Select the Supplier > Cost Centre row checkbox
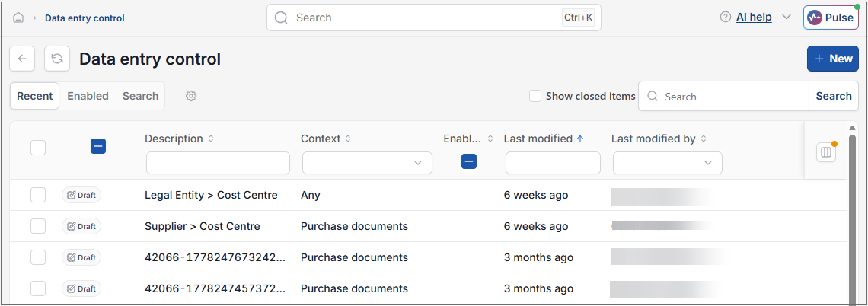The height and width of the screenshot is (306, 868). (x=38, y=226)
